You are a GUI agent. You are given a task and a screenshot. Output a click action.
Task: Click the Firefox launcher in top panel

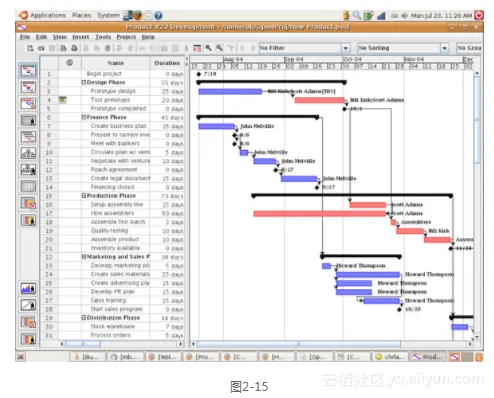click(137, 15)
